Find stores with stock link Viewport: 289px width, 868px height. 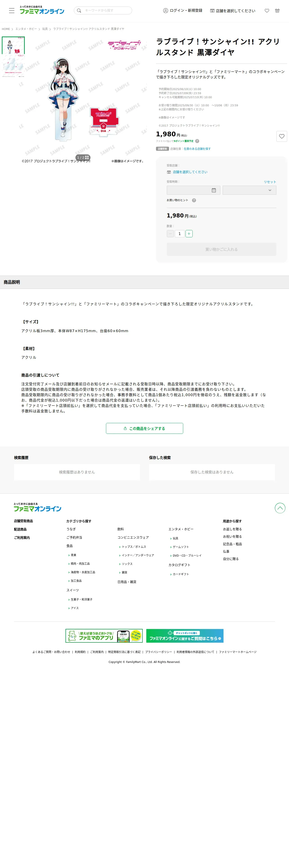(x=197, y=148)
